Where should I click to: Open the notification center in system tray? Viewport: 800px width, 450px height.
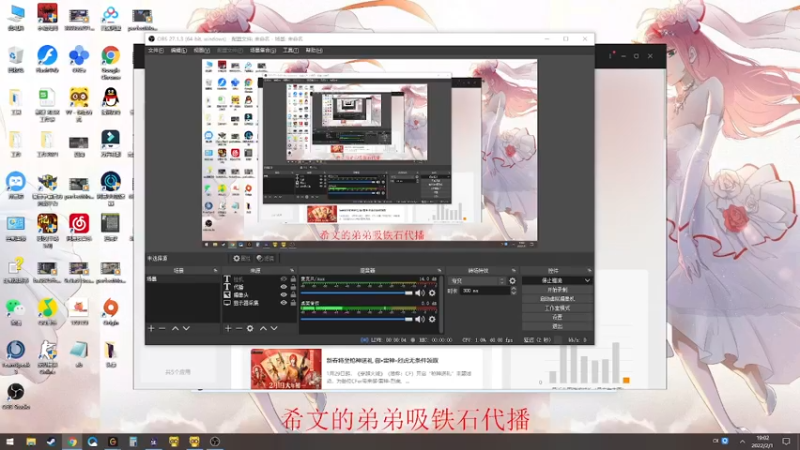(786, 441)
